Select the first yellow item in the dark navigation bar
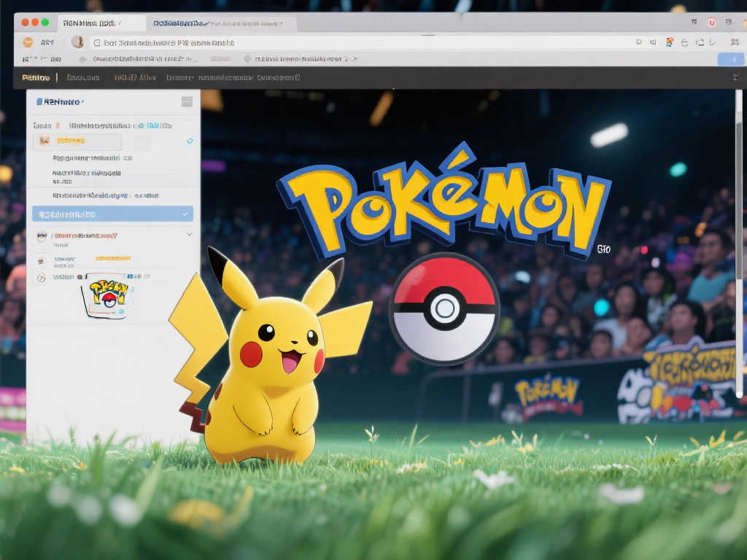Viewport: 747px width, 560px height. click(36, 77)
